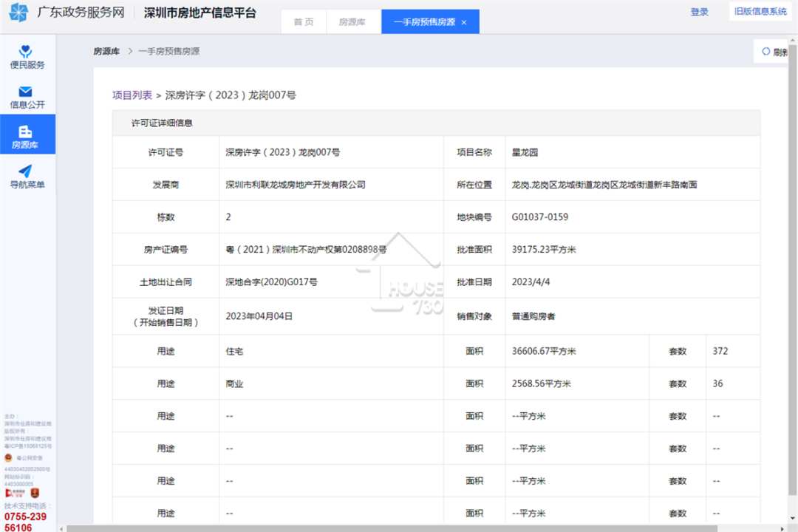Open the 便民服务 sidebar icon
The image size is (798, 532).
point(25,51)
